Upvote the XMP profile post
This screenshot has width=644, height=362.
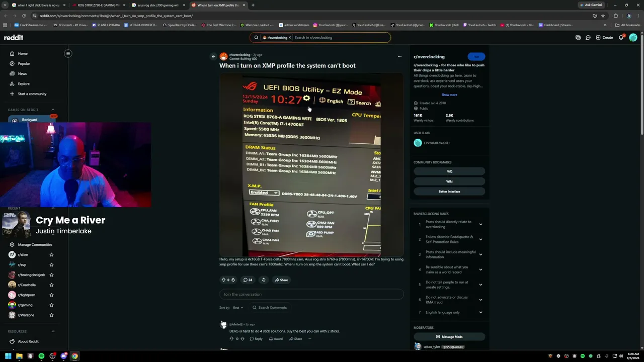coord(223,280)
